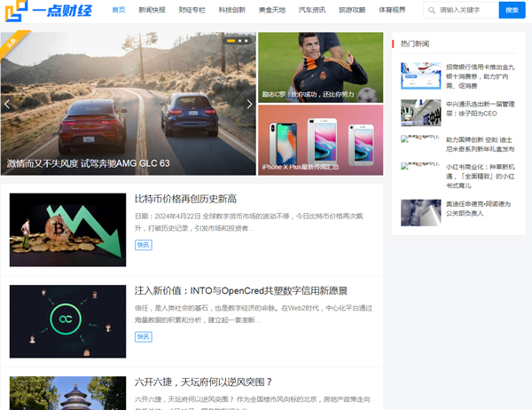The height and width of the screenshot is (410, 532).
Task: Open 旅游攻略 nav item
Action: (352, 10)
